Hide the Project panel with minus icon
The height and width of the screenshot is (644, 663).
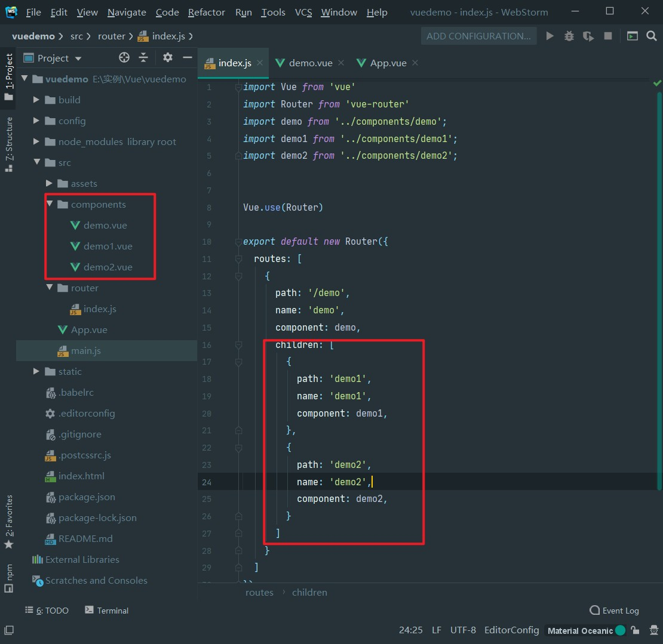tap(188, 57)
